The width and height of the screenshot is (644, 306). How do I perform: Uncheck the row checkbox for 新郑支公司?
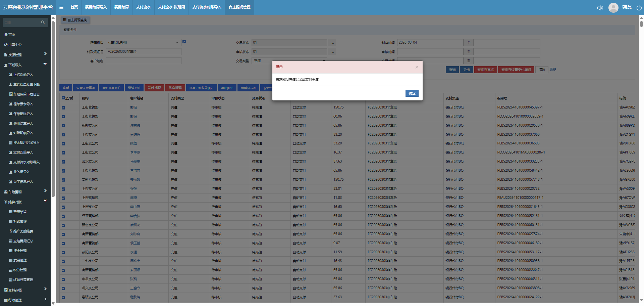[x=63, y=126]
